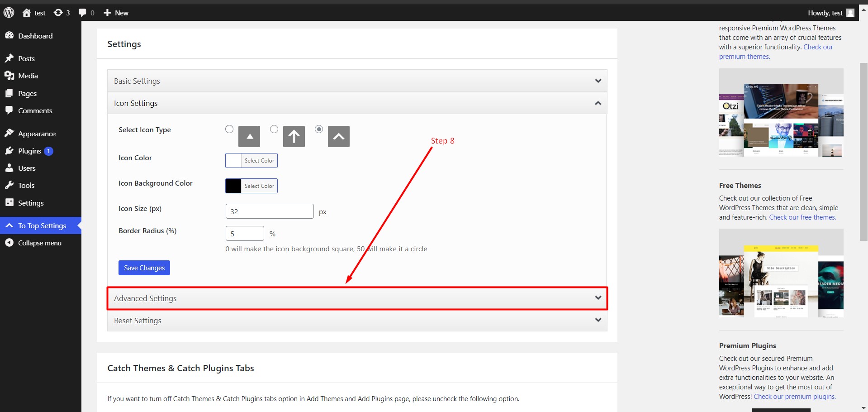
Task: Open the Advanced Settings accordion header
Action: [357, 298]
